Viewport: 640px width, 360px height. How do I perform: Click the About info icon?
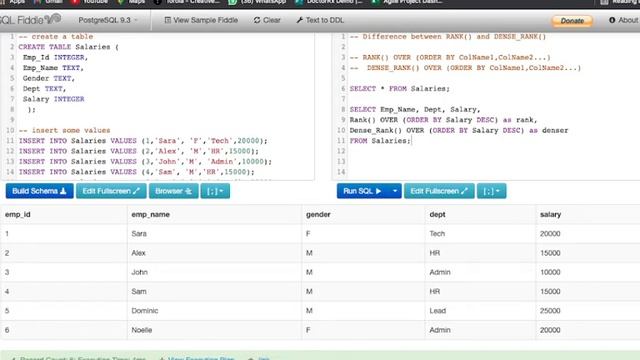tap(612, 20)
